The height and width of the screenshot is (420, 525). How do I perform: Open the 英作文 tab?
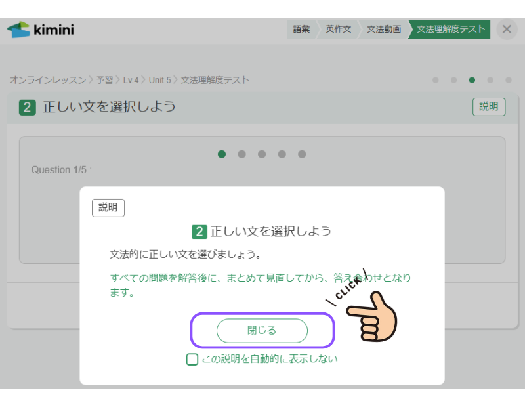point(338,30)
